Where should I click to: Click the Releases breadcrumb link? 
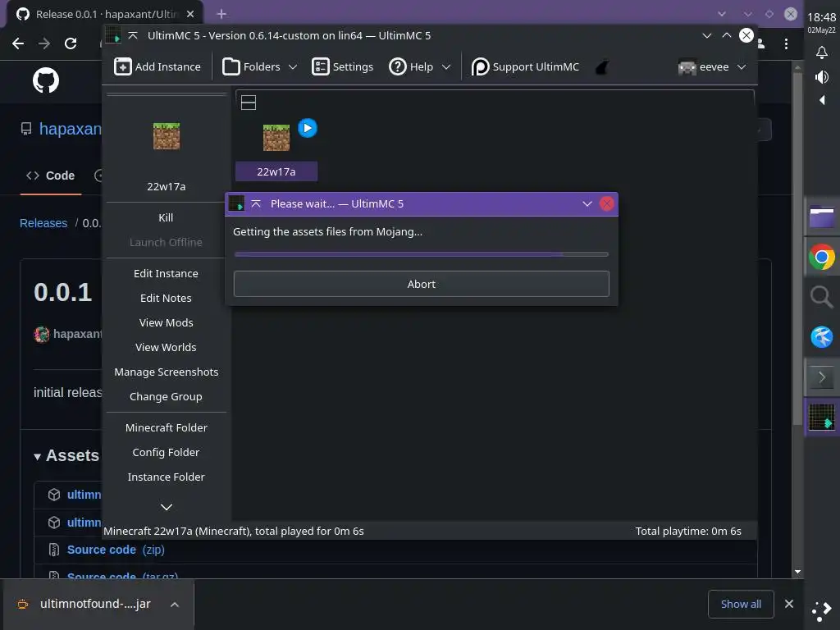[43, 223]
